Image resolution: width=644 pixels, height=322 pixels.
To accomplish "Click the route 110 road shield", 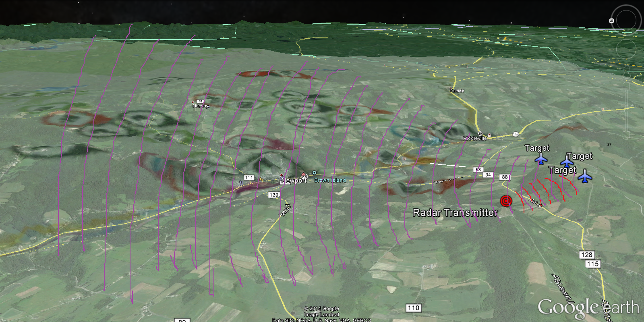I will tap(414, 308).
